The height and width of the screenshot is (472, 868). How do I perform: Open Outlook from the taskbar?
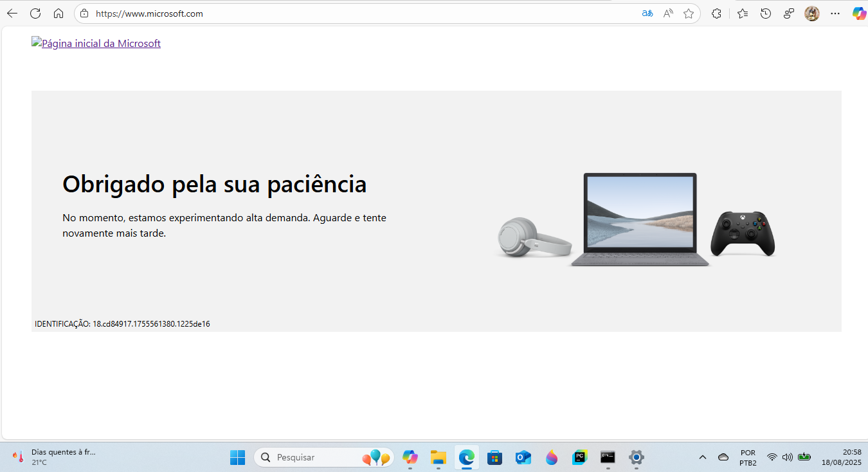pos(523,457)
